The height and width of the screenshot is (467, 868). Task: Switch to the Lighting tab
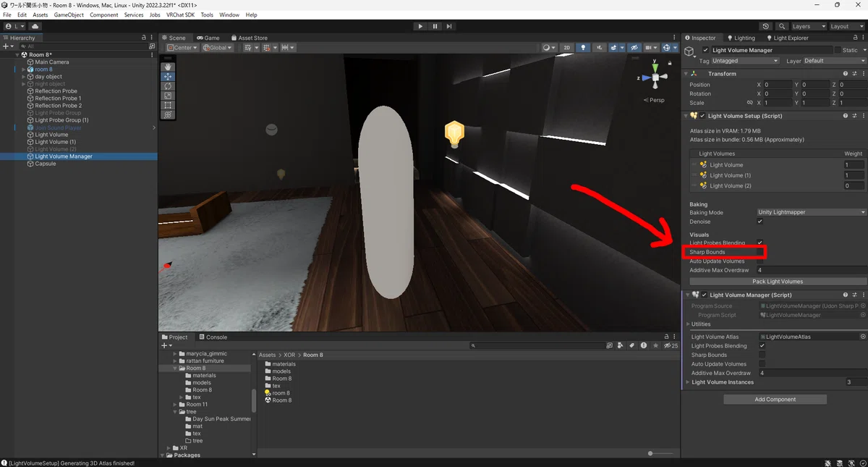[740, 38]
